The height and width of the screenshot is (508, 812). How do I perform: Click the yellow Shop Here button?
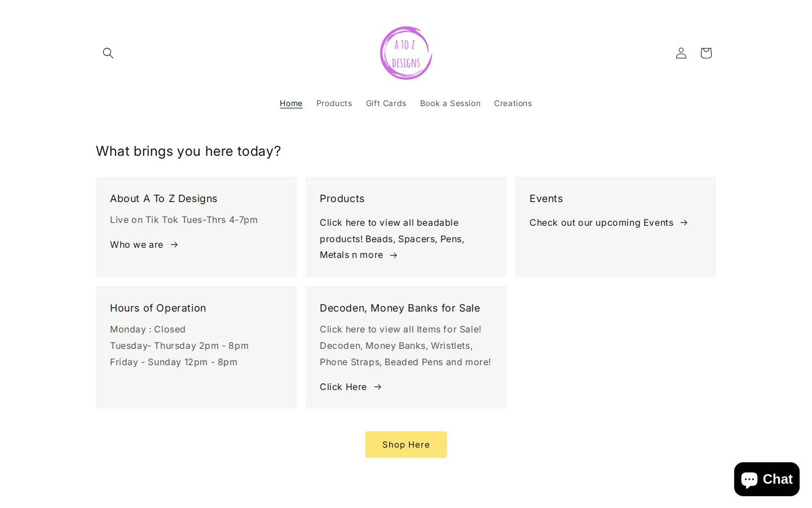[406, 445]
